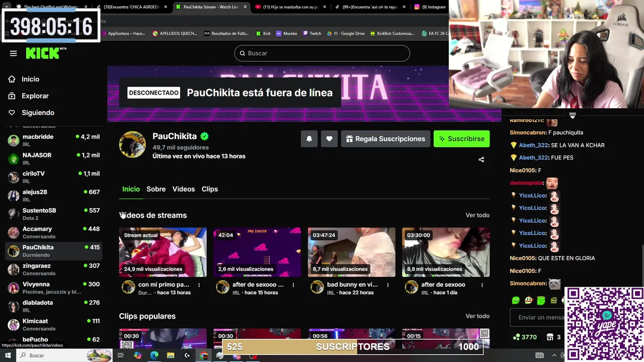Open the Twitch bookmark
The height and width of the screenshot is (362, 644).
[312, 33]
